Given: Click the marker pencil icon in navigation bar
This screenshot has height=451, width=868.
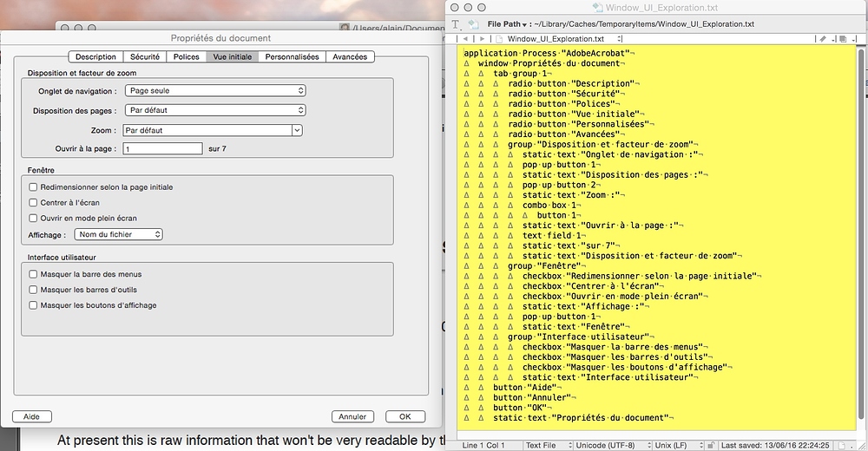Looking at the screenshot, I should coord(823,39).
